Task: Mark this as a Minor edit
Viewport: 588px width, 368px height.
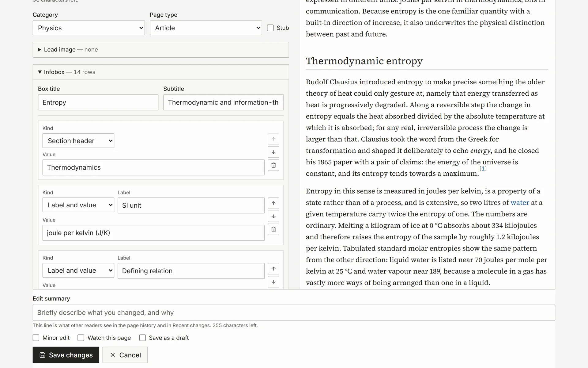Action: point(36,338)
